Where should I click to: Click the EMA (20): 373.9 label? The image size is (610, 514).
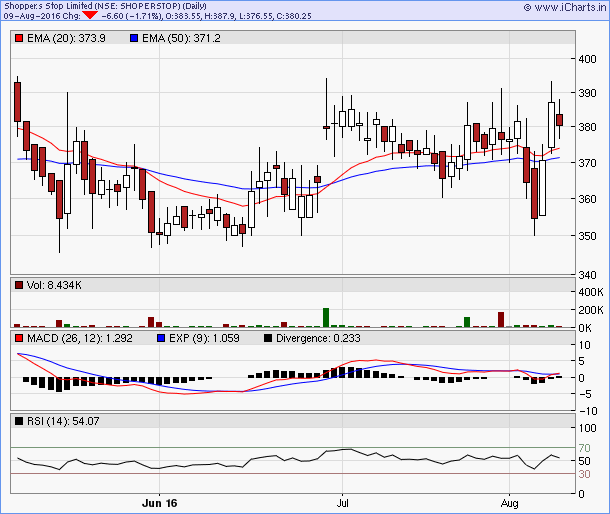click(66, 38)
